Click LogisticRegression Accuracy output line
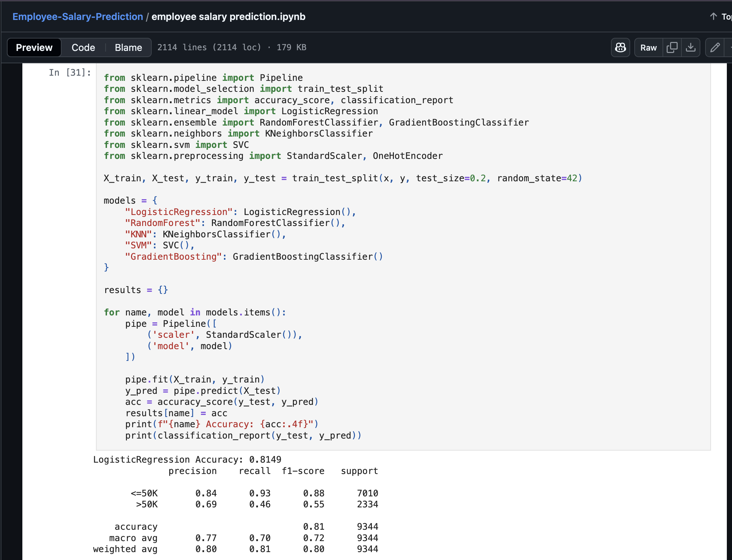Viewport: 732px width, 560px height. [x=187, y=460]
